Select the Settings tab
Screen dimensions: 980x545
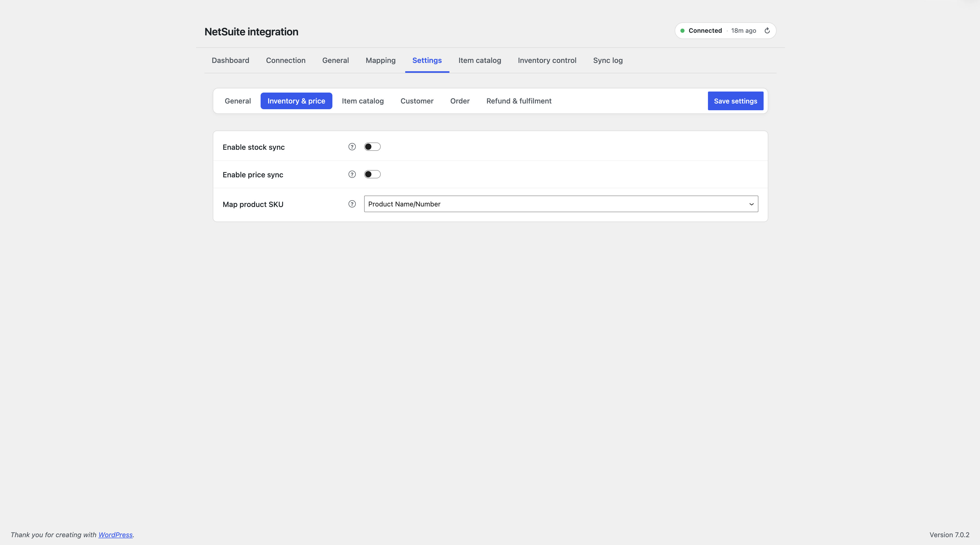coord(427,61)
